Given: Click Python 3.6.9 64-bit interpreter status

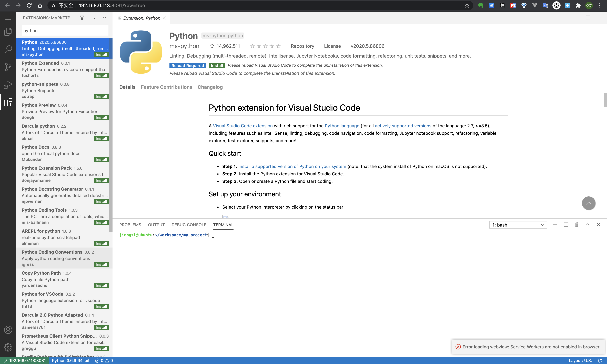Looking at the screenshot, I should (71, 361).
